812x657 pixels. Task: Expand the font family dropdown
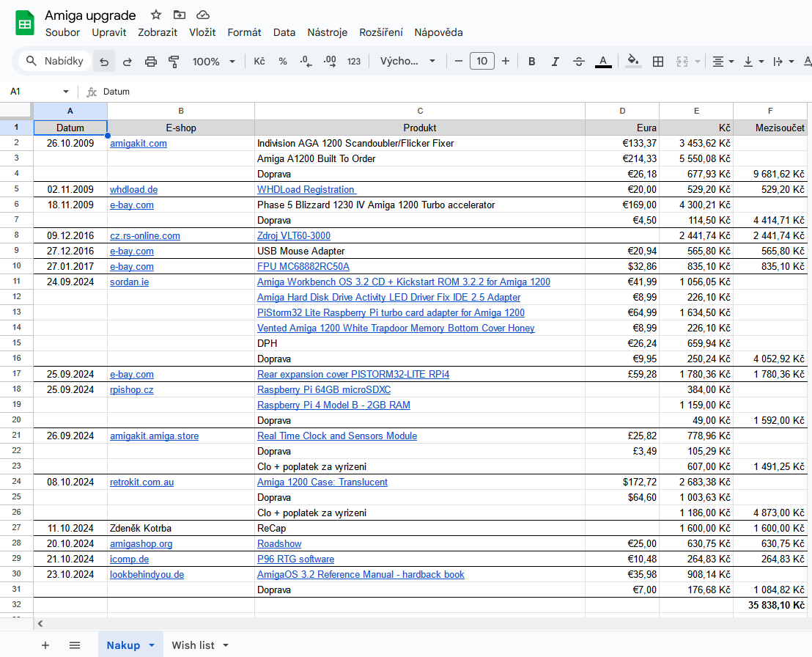point(407,62)
